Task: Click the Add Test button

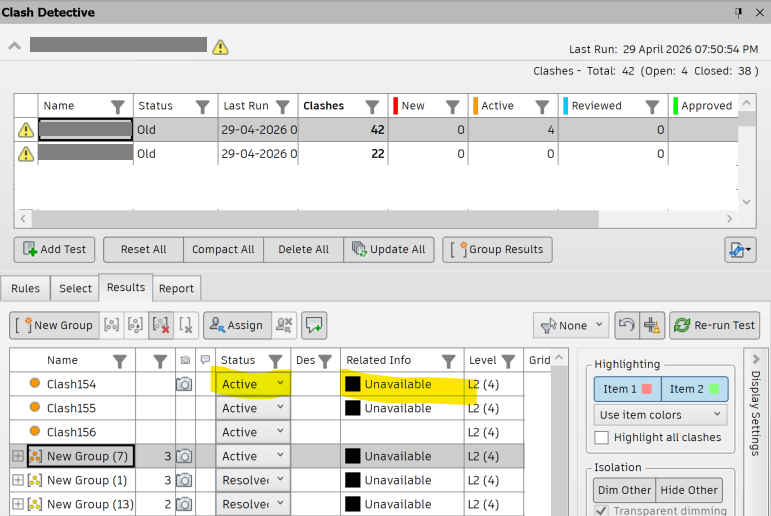Action: pyautogui.click(x=55, y=250)
